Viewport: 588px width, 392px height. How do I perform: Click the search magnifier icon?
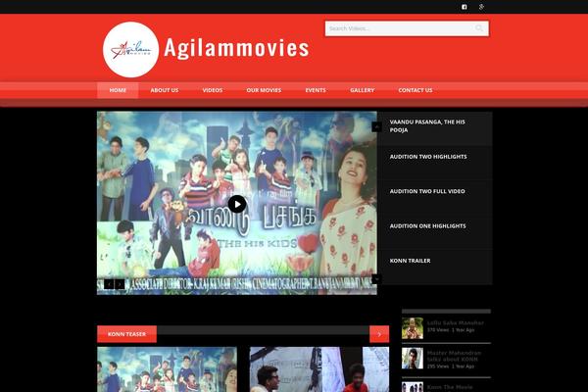(479, 28)
